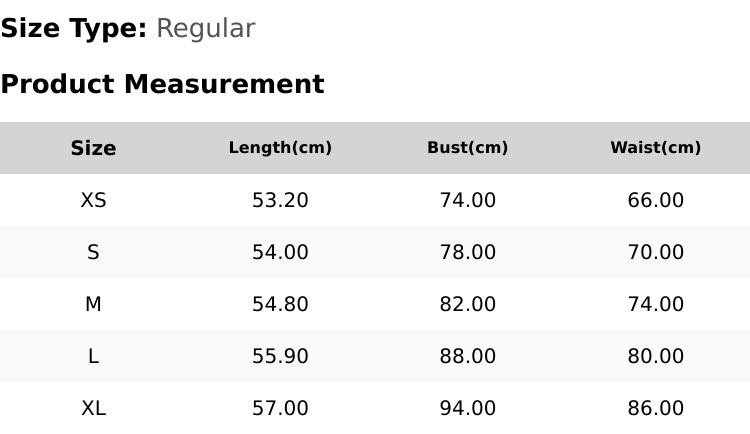Select the S size row label
Image resolution: width=750 pixels, height=434 pixels.
93,252
